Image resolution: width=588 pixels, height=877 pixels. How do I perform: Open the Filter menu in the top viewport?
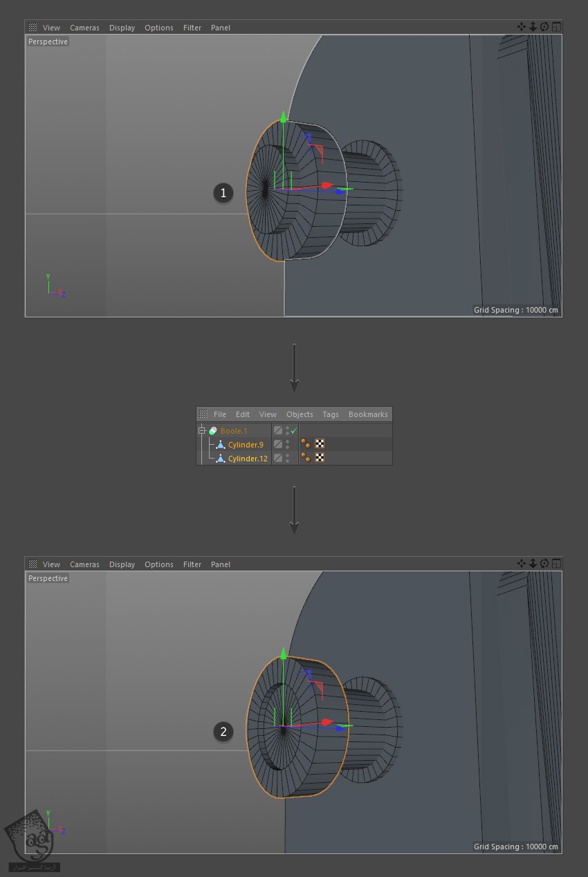click(x=192, y=28)
